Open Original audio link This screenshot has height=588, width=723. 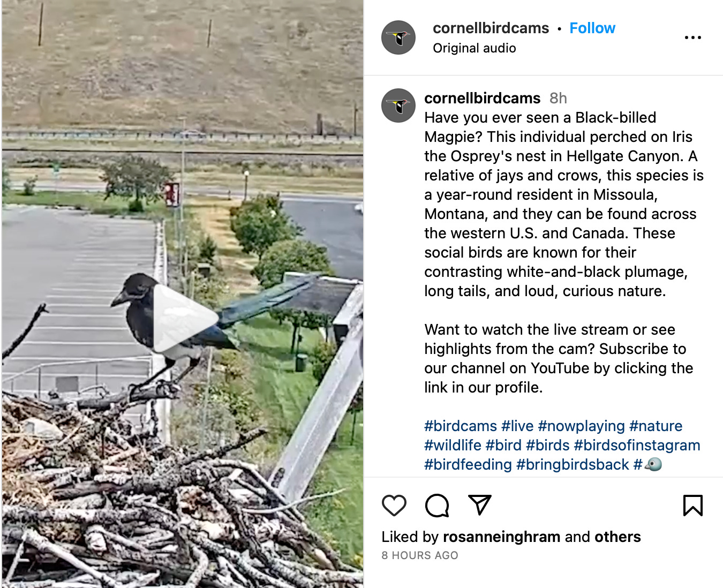pos(475,48)
